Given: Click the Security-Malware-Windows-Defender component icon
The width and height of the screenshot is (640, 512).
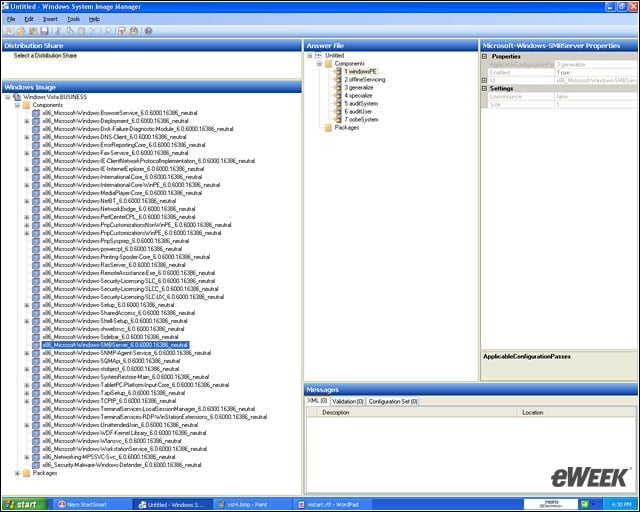Looking at the screenshot, I should coord(36,465).
